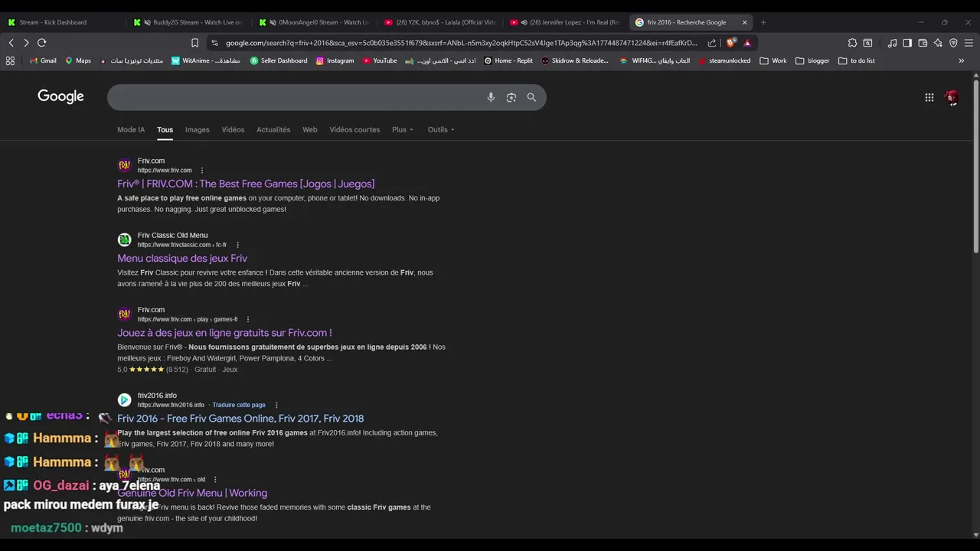980x551 pixels.
Task: Open the browser main hamburger menu
Action: pyautogui.click(x=969, y=43)
